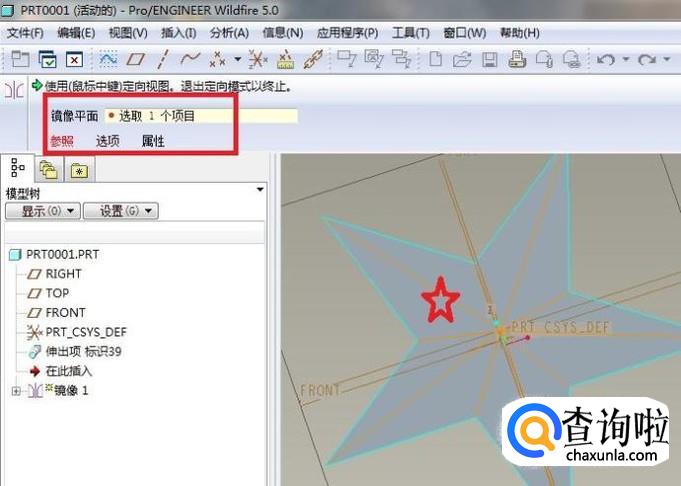Select the Sketch tool icon
The width and height of the screenshot is (681, 486).
tap(108, 59)
